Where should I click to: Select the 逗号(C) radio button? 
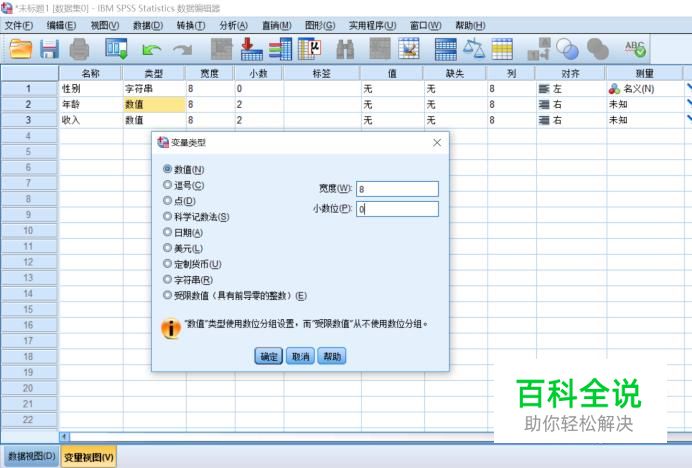[167, 185]
